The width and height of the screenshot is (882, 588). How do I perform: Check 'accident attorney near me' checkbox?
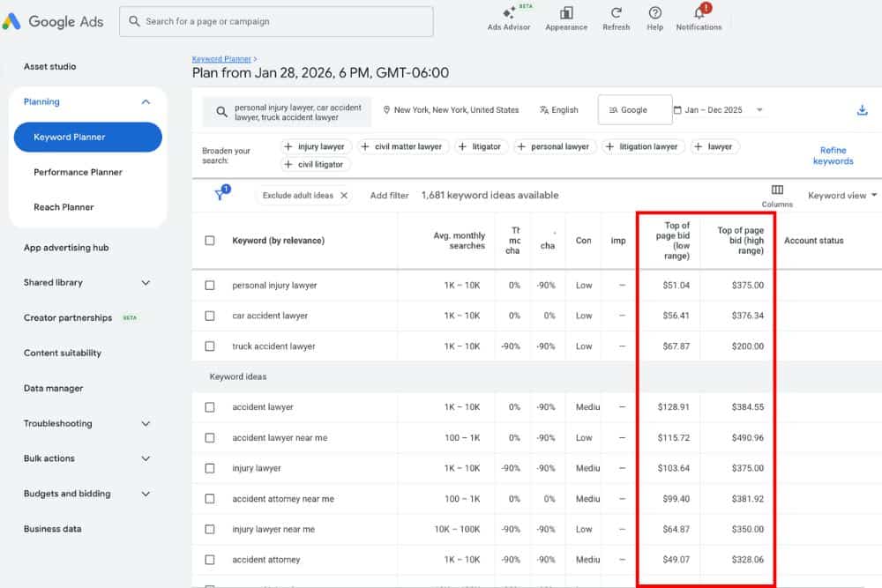click(210, 499)
